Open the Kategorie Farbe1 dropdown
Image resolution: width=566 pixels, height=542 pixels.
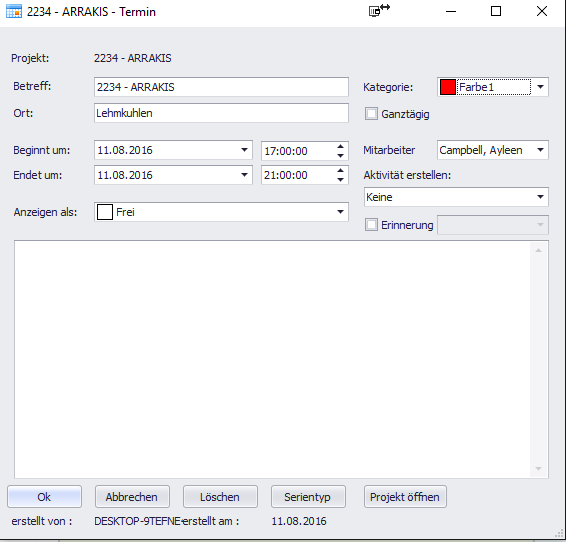coord(540,87)
